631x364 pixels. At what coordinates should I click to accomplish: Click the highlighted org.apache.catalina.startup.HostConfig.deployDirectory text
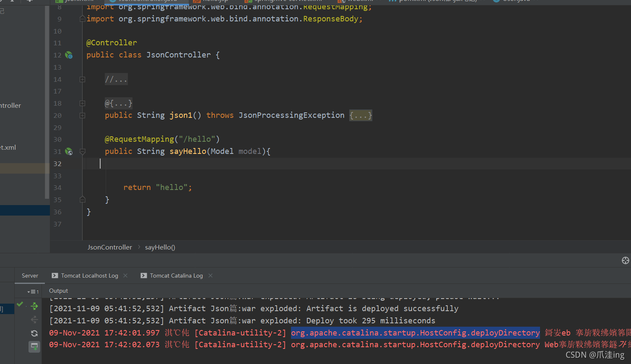[415, 333]
